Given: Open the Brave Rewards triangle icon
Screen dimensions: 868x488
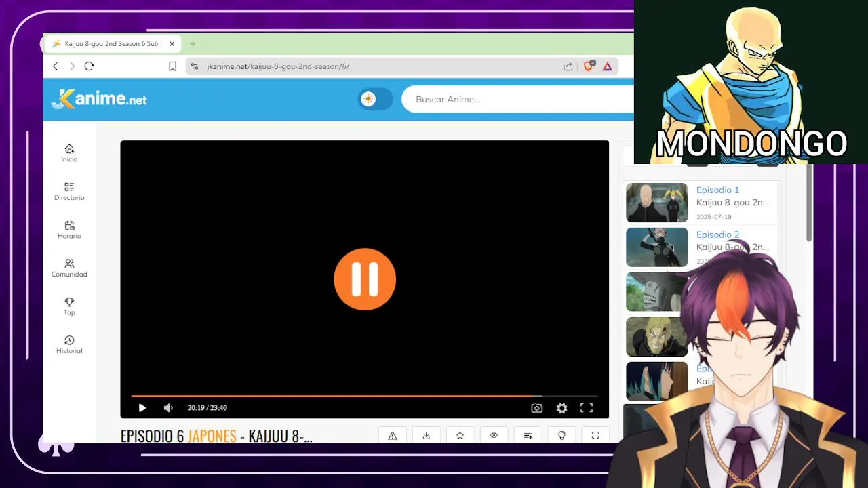Looking at the screenshot, I should [608, 66].
